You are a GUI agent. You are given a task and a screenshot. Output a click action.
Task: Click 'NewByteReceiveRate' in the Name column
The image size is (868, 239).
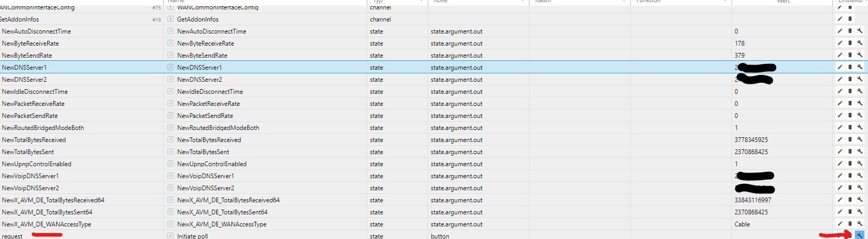click(x=206, y=44)
